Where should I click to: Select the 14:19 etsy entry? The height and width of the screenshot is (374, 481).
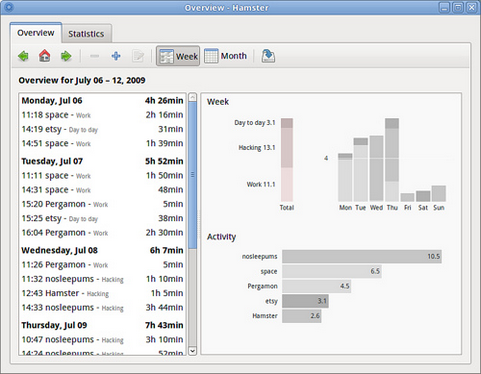point(102,129)
